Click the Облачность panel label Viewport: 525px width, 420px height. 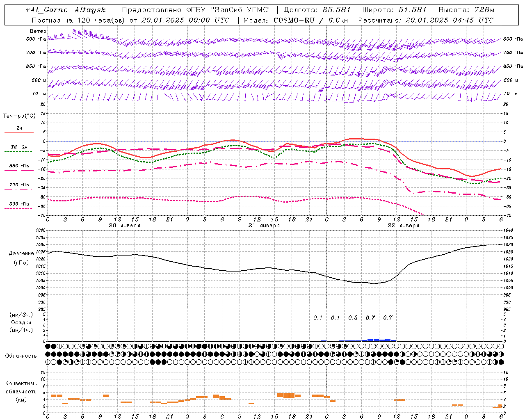[x=21, y=356]
